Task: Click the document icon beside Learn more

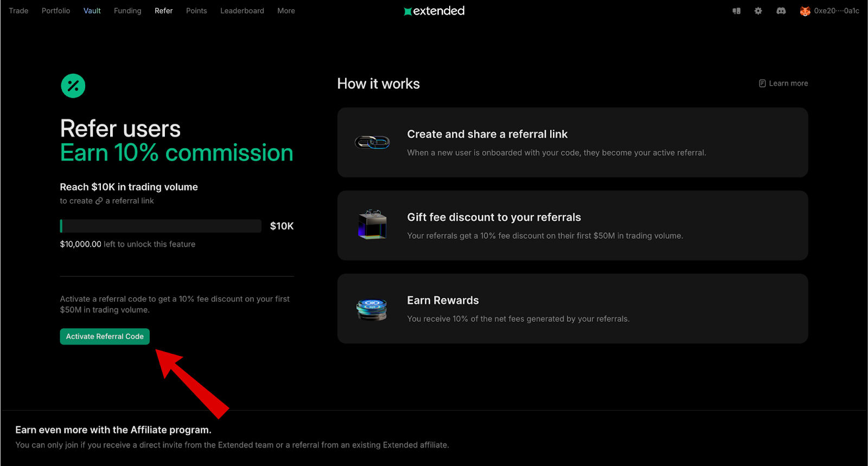Action: 762,84
